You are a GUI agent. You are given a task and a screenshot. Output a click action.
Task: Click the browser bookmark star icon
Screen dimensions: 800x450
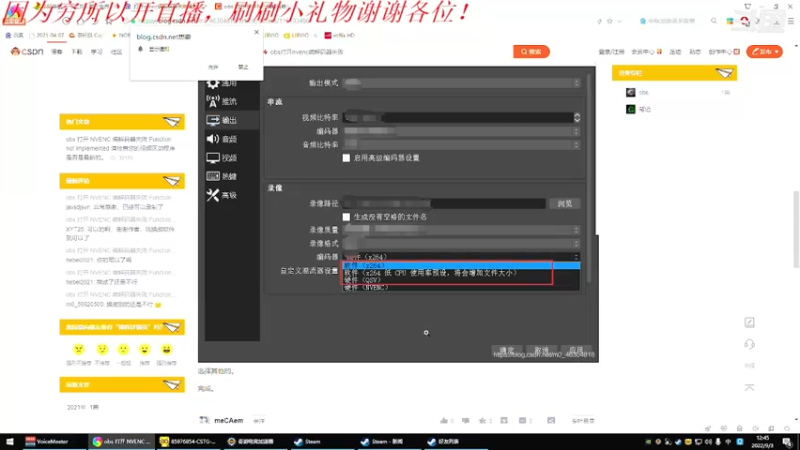coord(609,21)
